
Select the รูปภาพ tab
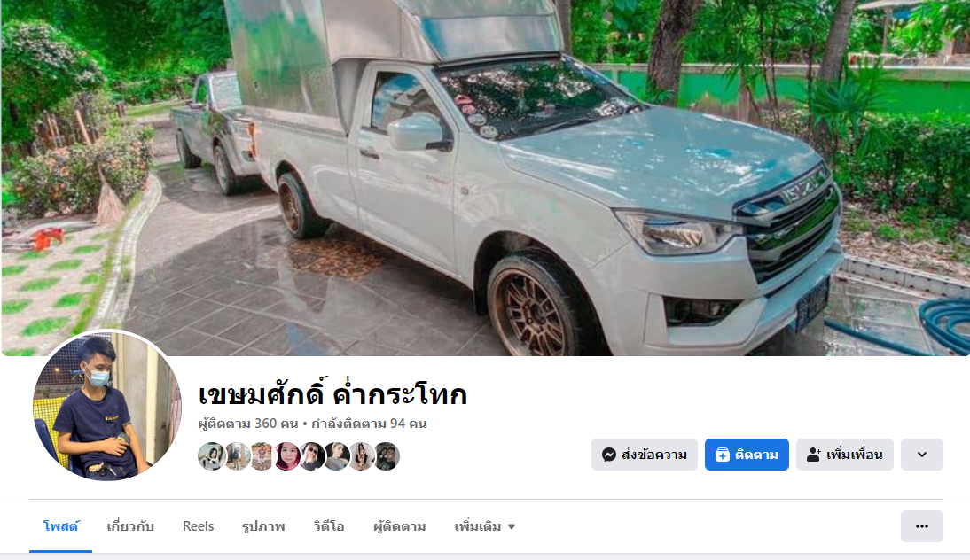tap(263, 526)
